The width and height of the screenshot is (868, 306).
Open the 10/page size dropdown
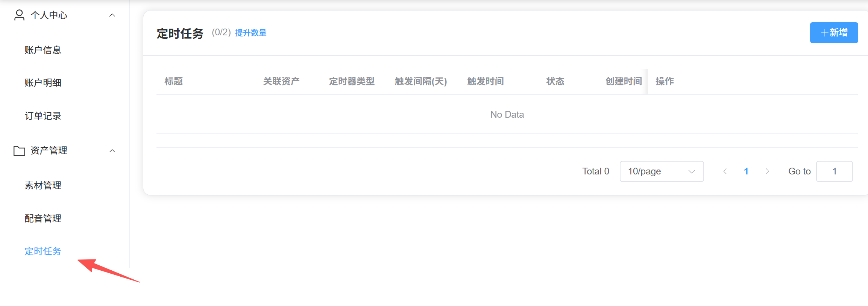(x=662, y=171)
